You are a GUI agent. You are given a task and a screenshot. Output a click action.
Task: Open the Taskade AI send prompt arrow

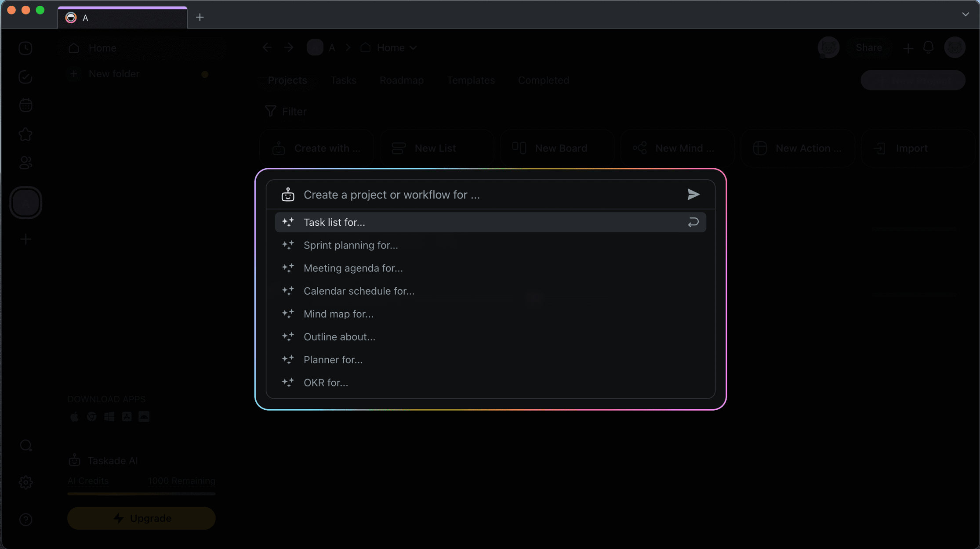(693, 194)
